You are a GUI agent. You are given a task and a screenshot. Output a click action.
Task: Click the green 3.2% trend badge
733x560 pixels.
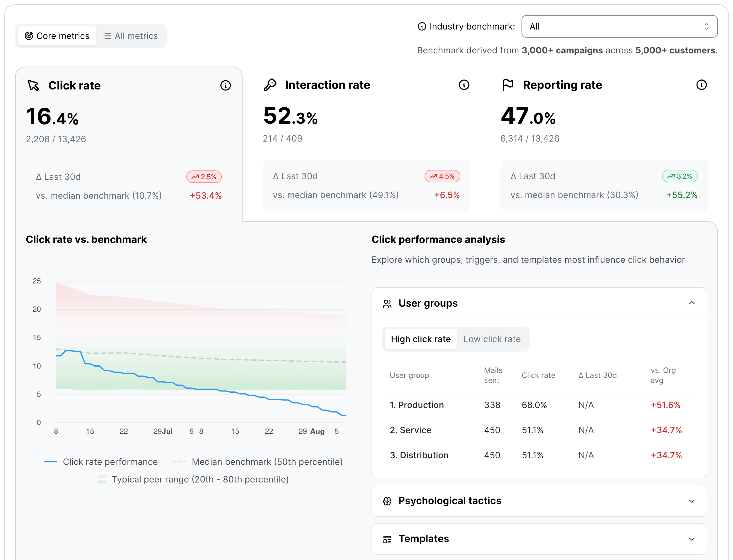point(680,176)
